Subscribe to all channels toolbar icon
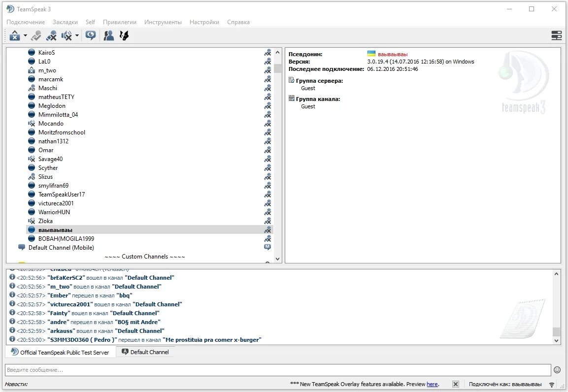The width and height of the screenshot is (568, 392). pos(91,35)
